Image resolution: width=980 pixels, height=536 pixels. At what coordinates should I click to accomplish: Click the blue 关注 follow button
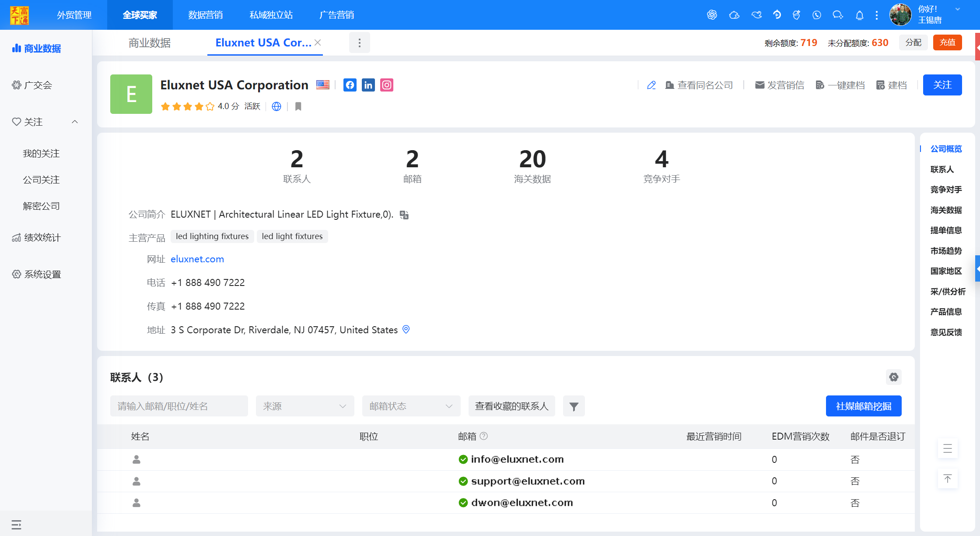pyautogui.click(x=942, y=85)
